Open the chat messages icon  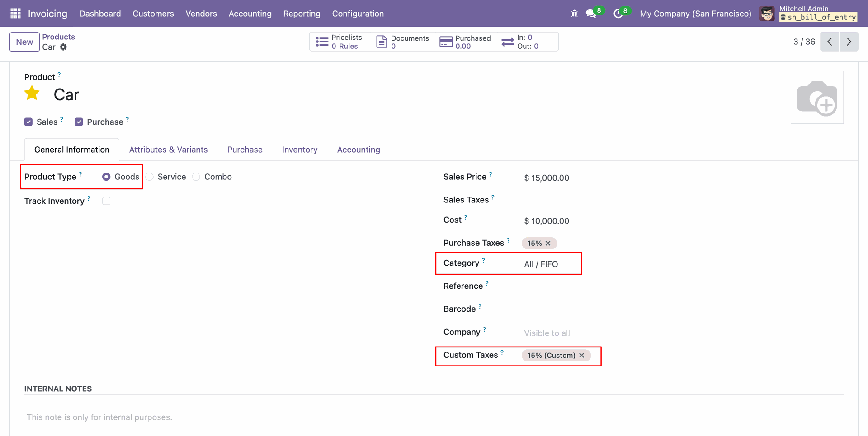[591, 14]
